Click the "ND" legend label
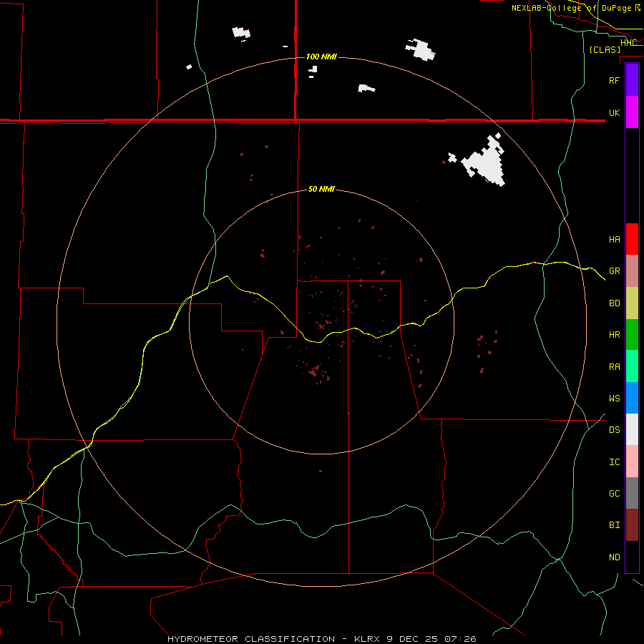Screen dimensions: 644x644 coord(614,557)
